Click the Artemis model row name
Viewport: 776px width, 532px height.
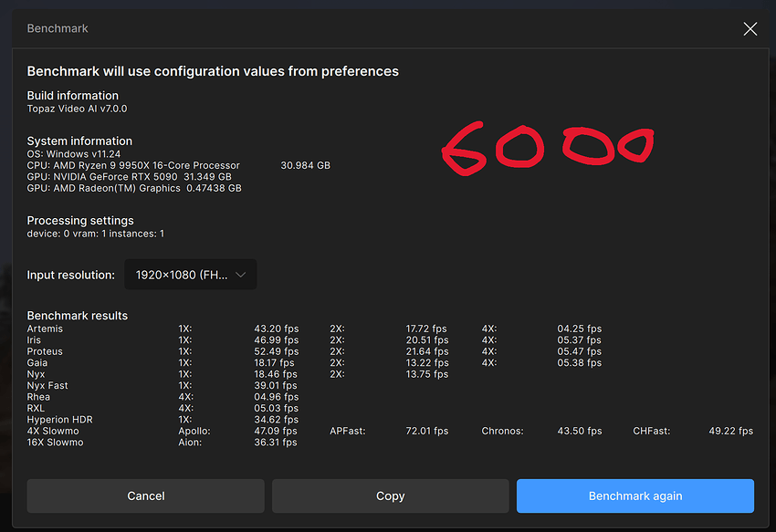pos(46,329)
